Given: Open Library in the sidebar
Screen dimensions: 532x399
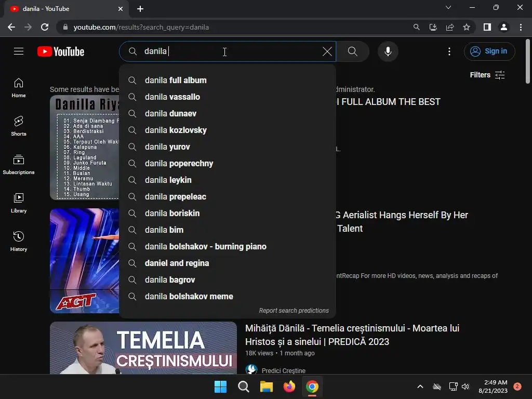Looking at the screenshot, I should click(x=19, y=203).
